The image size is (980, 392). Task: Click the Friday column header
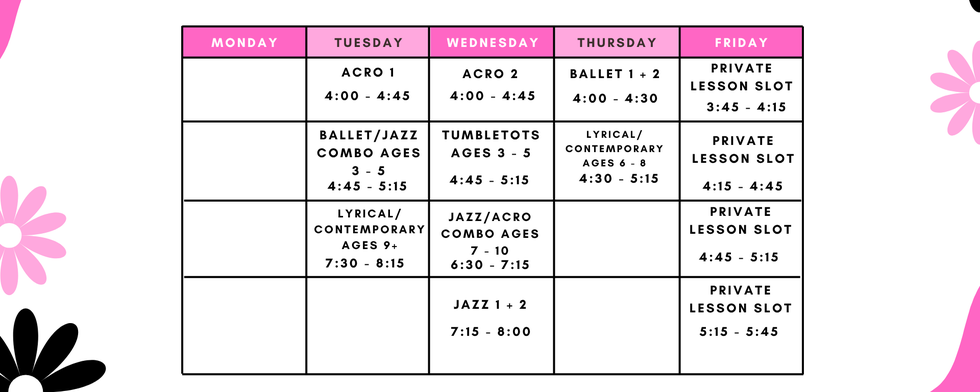[x=741, y=43]
